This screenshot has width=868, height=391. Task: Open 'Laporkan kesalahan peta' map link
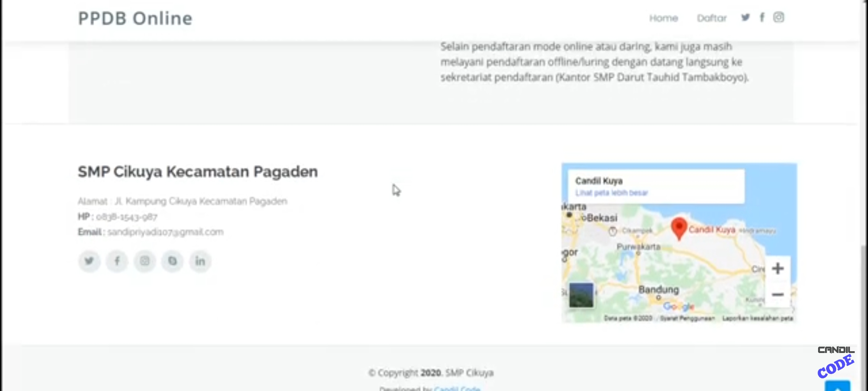point(758,318)
